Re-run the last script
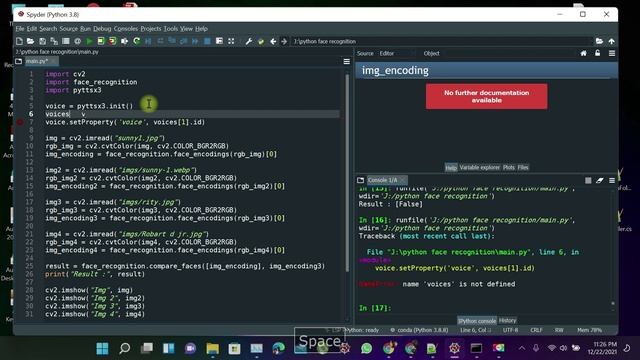This screenshot has height=360, width=640. [x=136, y=41]
